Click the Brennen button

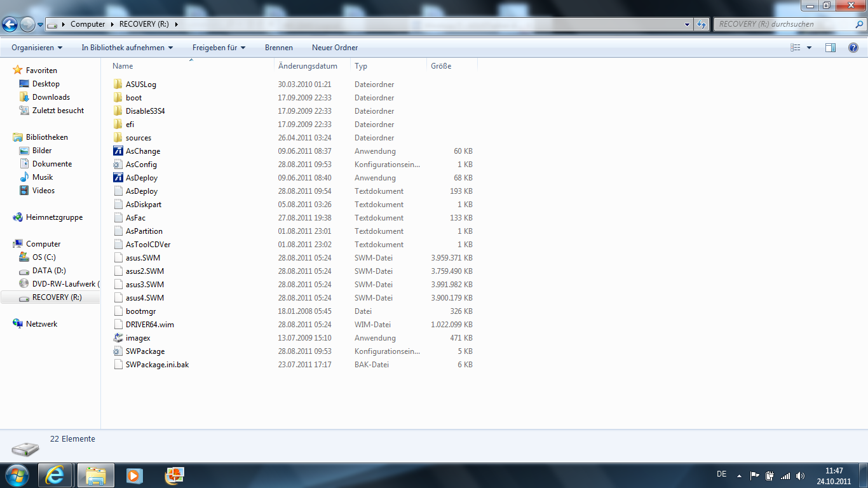click(279, 48)
